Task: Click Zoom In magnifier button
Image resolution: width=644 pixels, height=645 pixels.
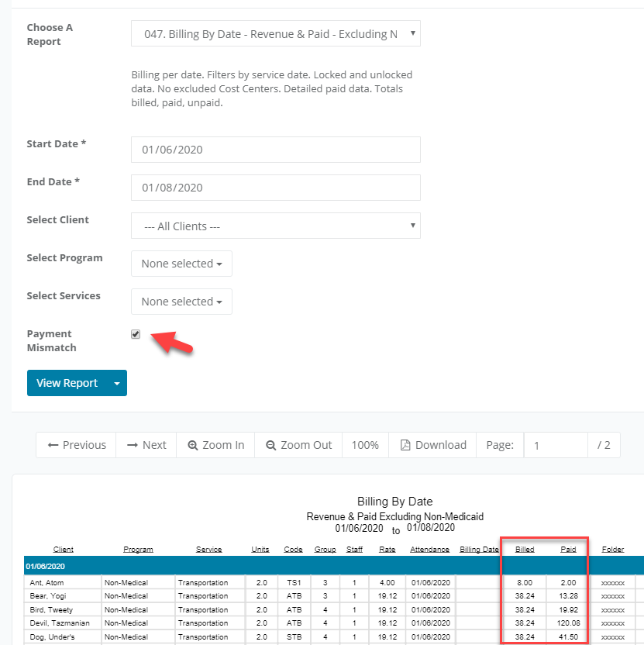Action: (215, 445)
